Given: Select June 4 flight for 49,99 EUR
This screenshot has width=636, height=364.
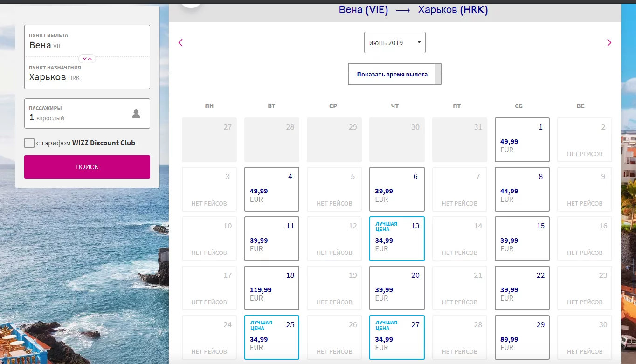Looking at the screenshot, I should tap(272, 189).
